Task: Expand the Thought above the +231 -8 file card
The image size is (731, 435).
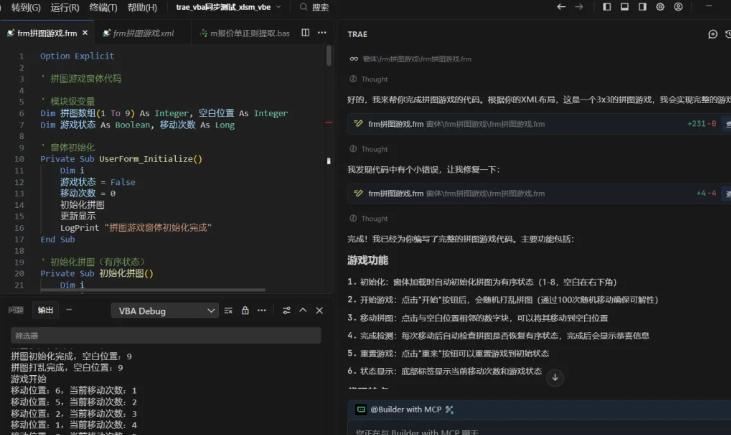Action: pos(369,79)
